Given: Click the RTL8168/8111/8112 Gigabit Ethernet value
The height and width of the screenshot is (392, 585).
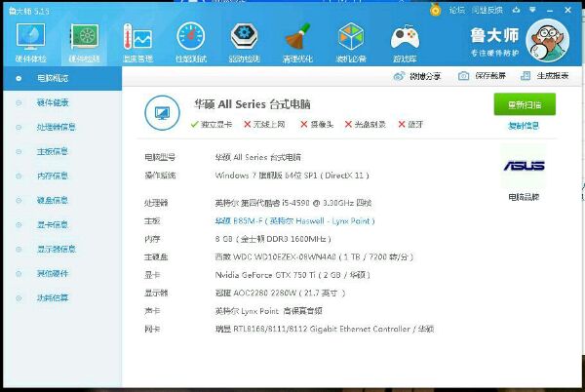Looking at the screenshot, I should click(x=325, y=329).
